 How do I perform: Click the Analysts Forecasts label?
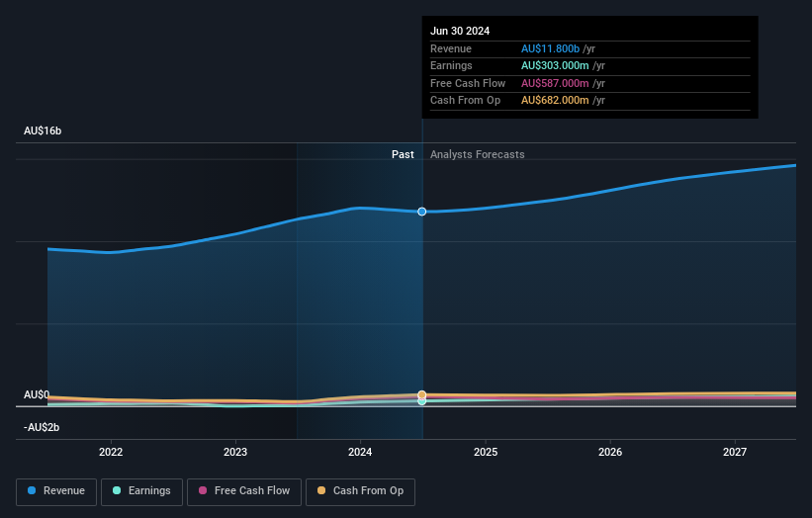pyautogui.click(x=478, y=155)
